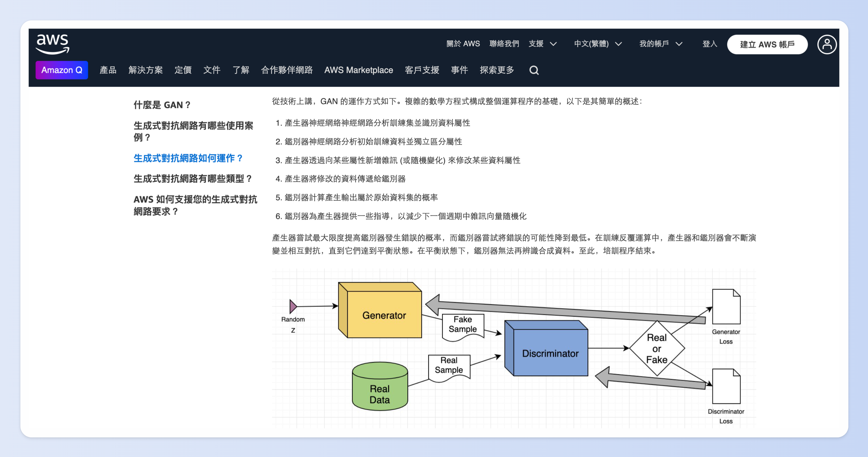868x457 pixels.
Task: Open the 產品 menu
Action: pyautogui.click(x=108, y=70)
